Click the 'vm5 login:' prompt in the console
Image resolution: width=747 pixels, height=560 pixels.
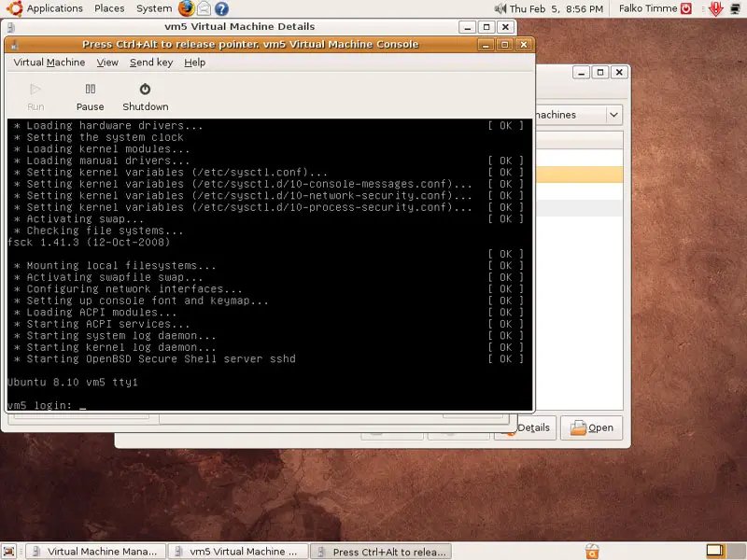(x=40, y=405)
